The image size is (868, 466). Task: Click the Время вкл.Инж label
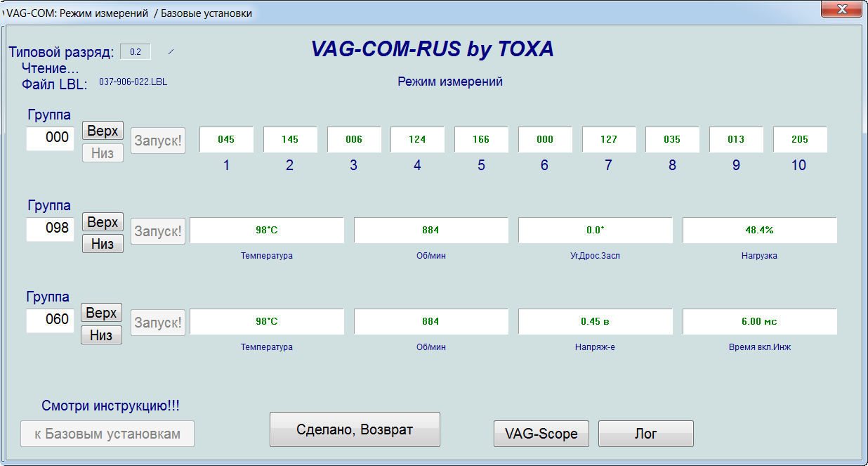click(x=760, y=347)
